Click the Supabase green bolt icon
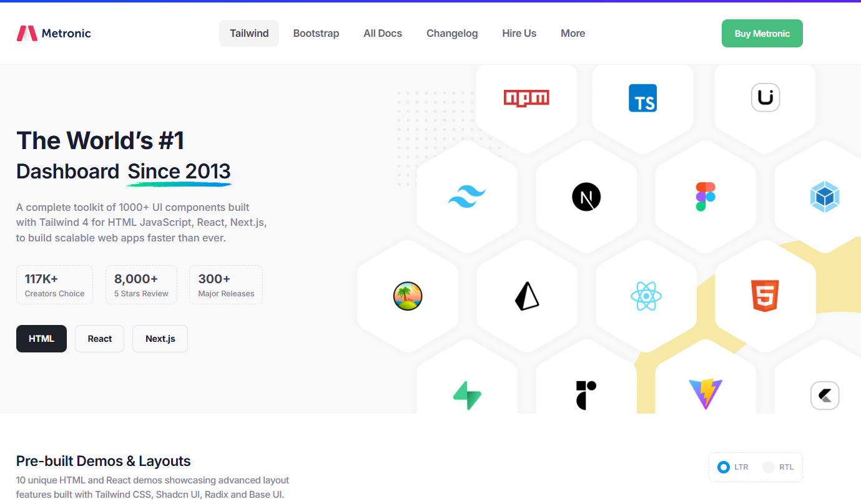This screenshot has width=861, height=504. point(467,395)
